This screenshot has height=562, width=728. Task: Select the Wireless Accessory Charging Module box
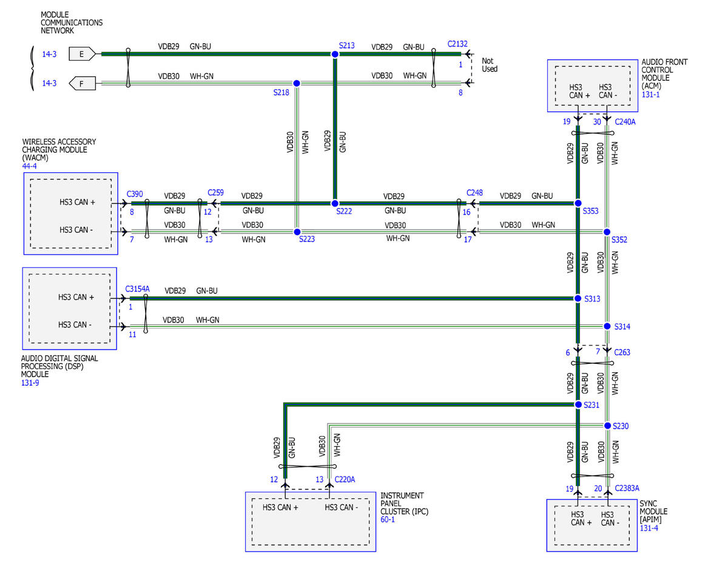[x=70, y=213]
